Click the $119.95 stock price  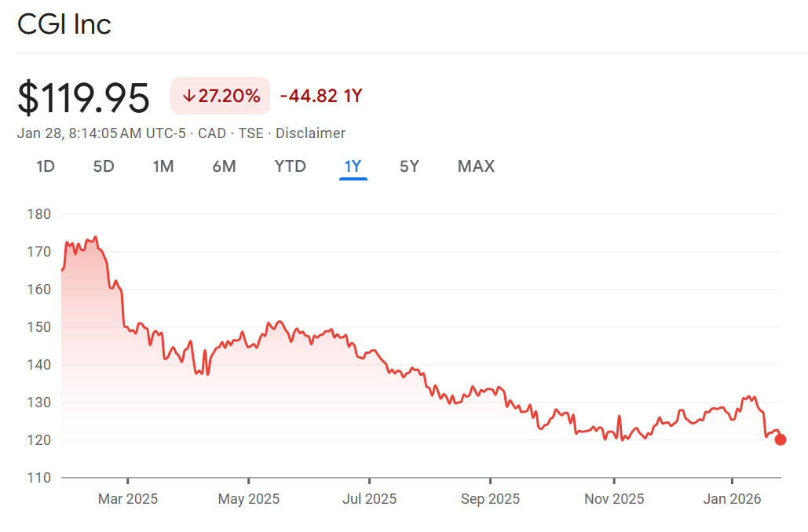click(83, 97)
